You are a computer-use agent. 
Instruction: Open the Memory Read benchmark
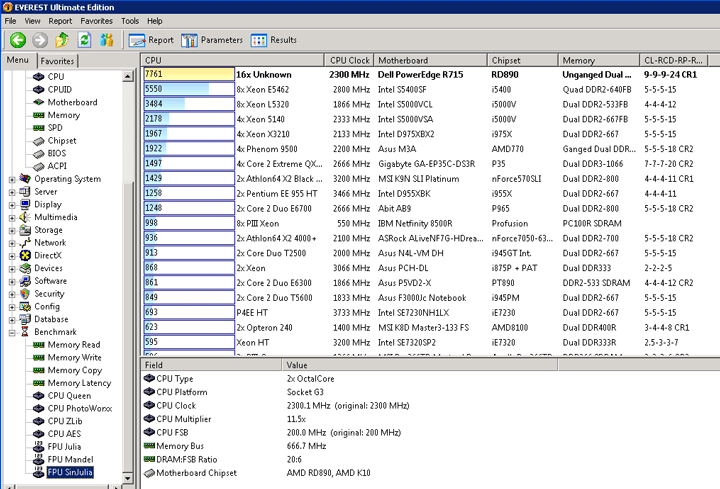[x=73, y=345]
